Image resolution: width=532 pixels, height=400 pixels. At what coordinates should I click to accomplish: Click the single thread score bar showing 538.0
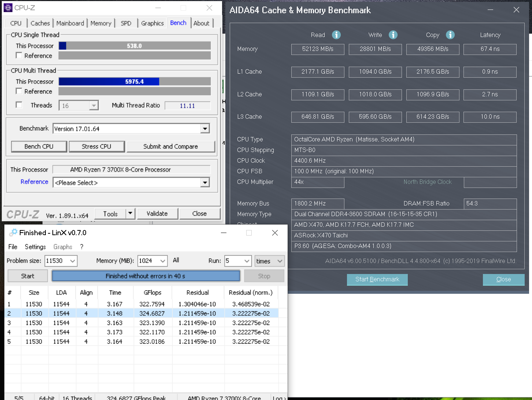pos(134,46)
